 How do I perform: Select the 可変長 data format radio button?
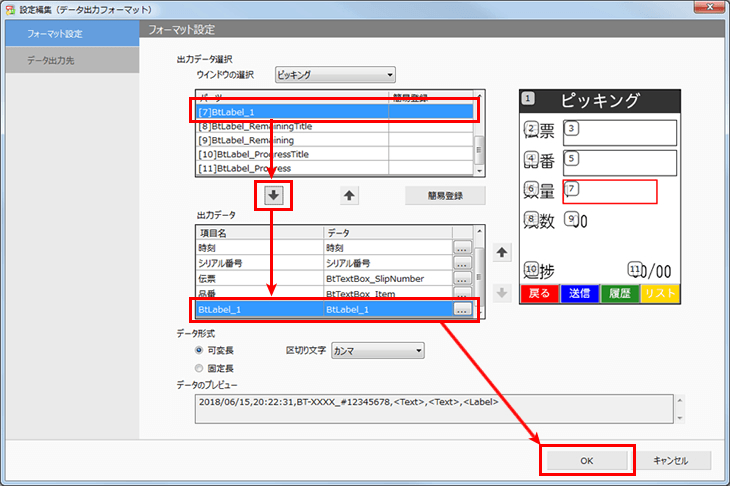[x=200, y=351]
